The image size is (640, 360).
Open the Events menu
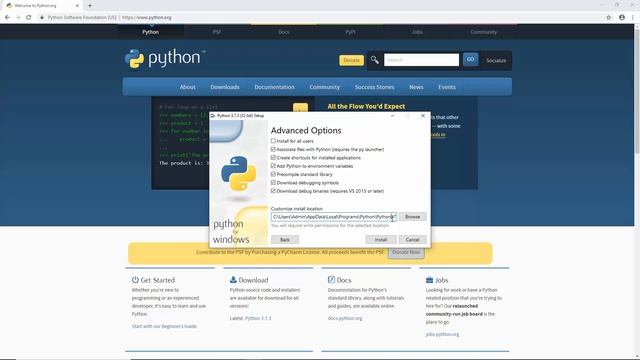pos(447,87)
